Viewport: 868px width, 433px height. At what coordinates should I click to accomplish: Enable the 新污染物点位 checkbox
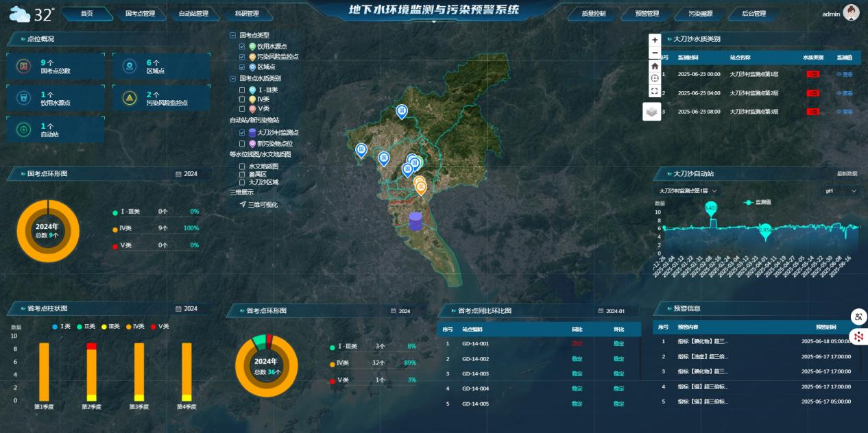[242, 144]
